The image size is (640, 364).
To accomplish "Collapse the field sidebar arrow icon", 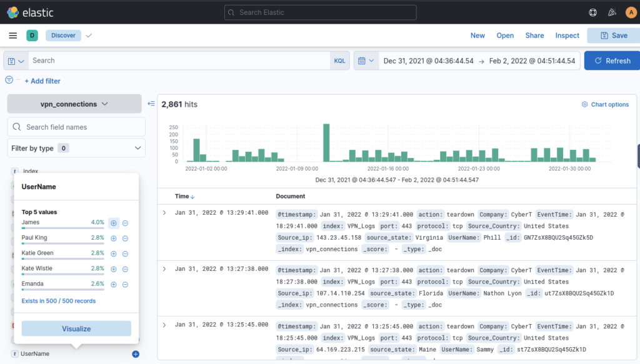I will [x=151, y=104].
